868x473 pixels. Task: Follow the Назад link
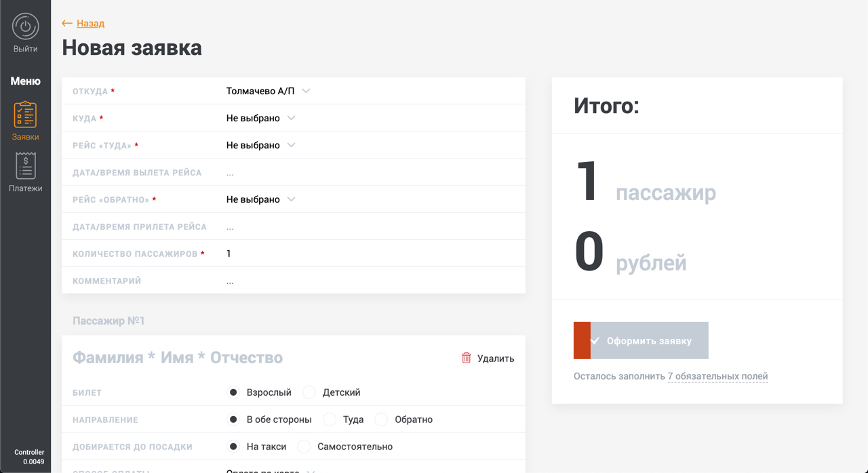(x=90, y=23)
